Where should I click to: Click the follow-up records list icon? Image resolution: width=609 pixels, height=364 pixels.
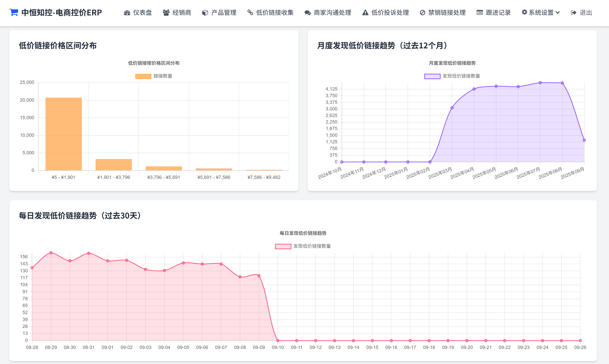click(480, 13)
